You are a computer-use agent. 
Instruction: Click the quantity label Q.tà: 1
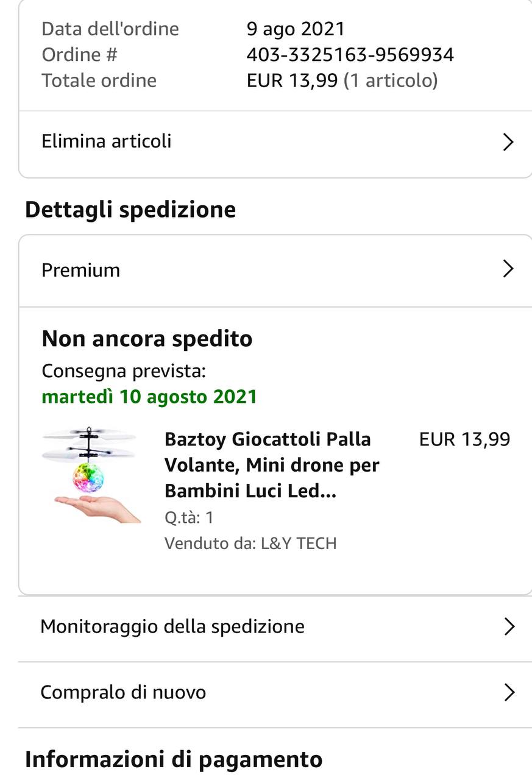tap(189, 517)
